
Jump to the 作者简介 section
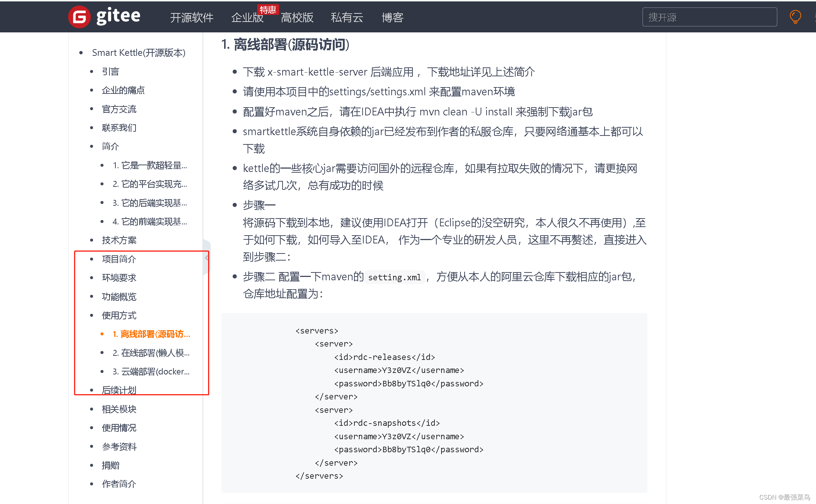[x=119, y=484]
